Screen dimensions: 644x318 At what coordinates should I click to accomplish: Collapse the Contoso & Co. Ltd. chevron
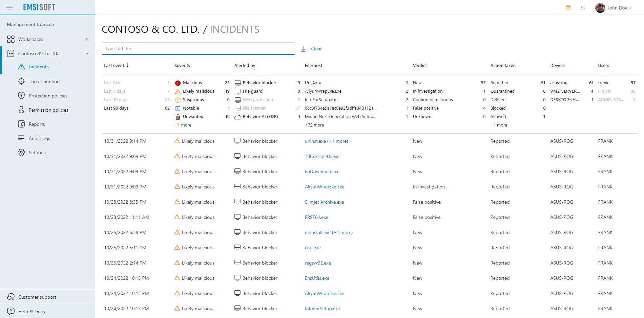pos(87,53)
